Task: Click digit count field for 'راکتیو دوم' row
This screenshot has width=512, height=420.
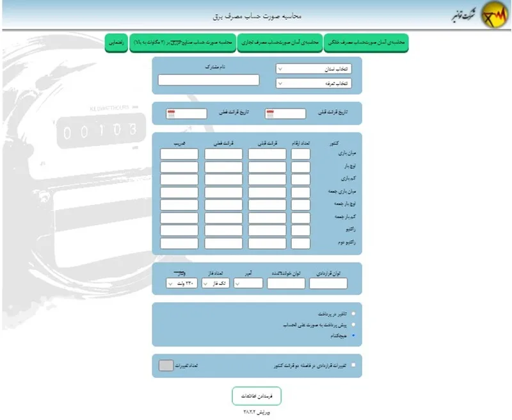Action: coord(301,243)
